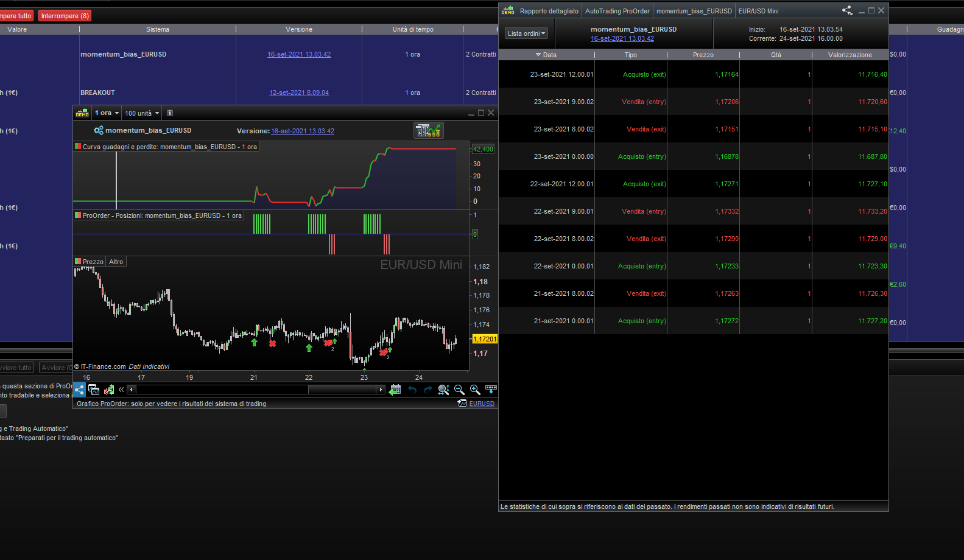
Task: Open the calendar go-to-date icon
Action: (x=395, y=390)
